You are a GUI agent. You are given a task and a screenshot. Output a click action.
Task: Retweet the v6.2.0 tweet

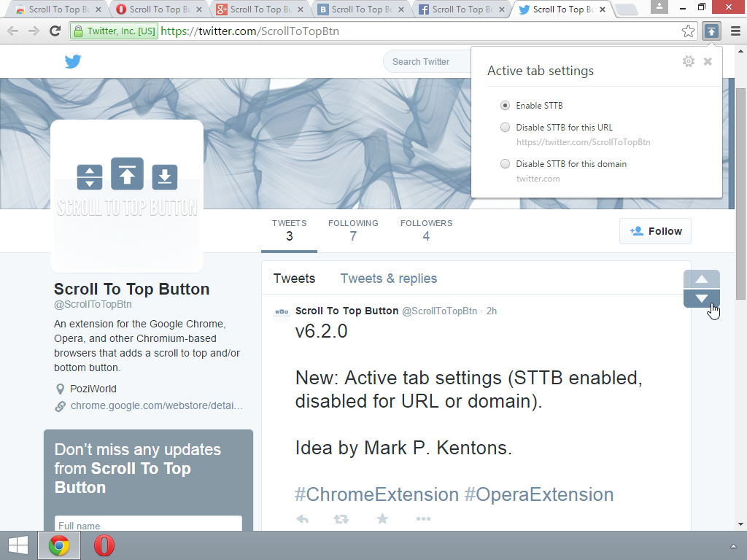(x=341, y=518)
